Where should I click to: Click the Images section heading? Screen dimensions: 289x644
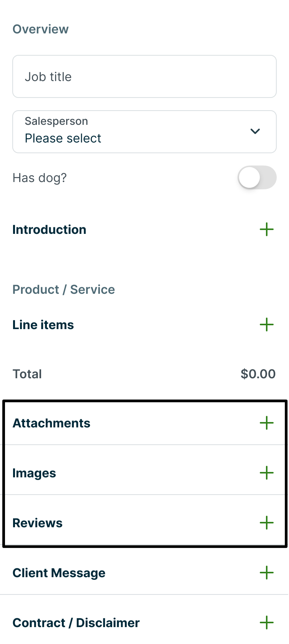[34, 473]
